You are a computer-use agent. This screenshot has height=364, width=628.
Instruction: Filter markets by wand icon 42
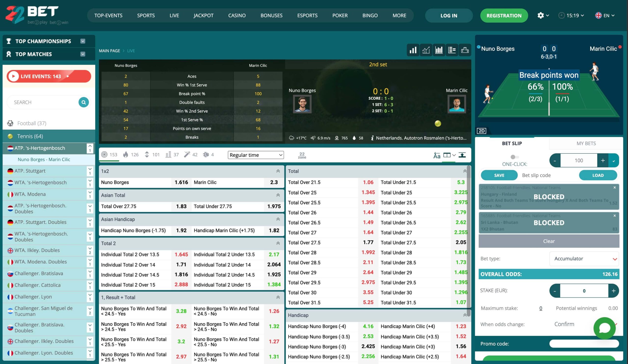[187, 155]
